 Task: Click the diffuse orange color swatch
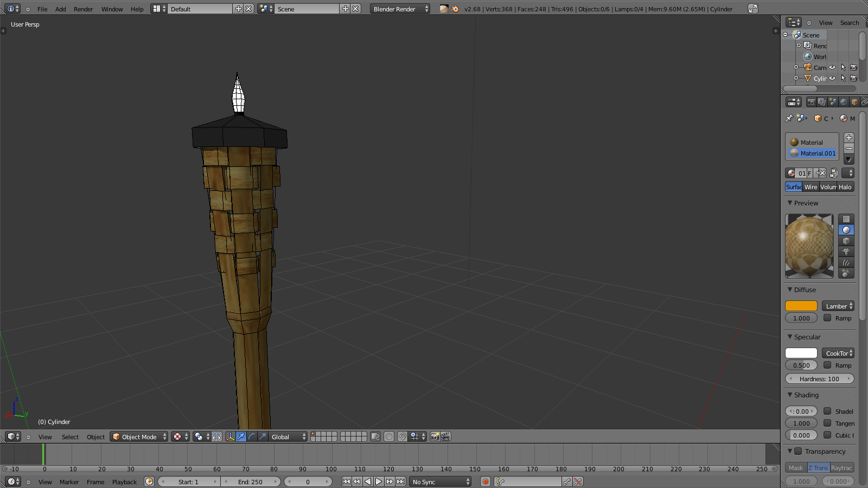click(x=801, y=306)
